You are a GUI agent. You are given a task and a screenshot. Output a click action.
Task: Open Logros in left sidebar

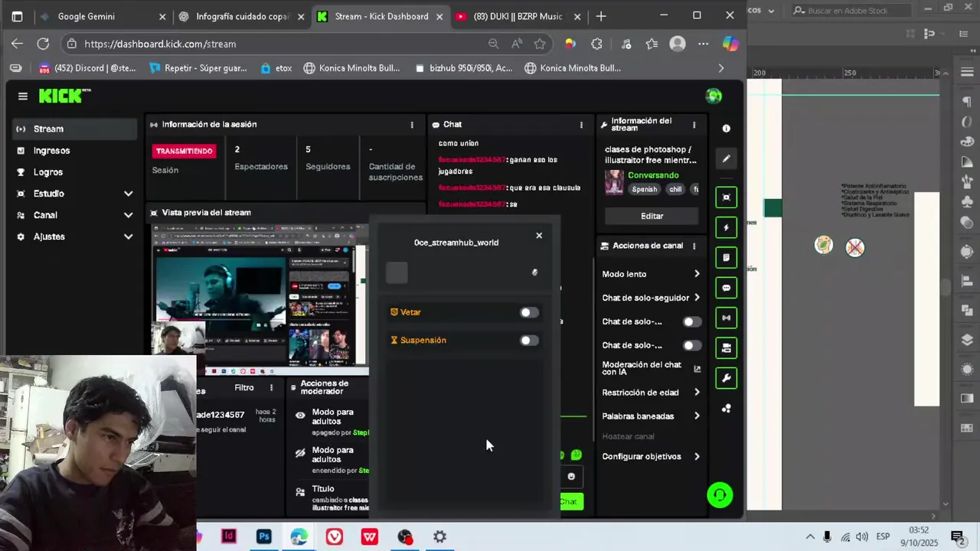(x=74, y=172)
